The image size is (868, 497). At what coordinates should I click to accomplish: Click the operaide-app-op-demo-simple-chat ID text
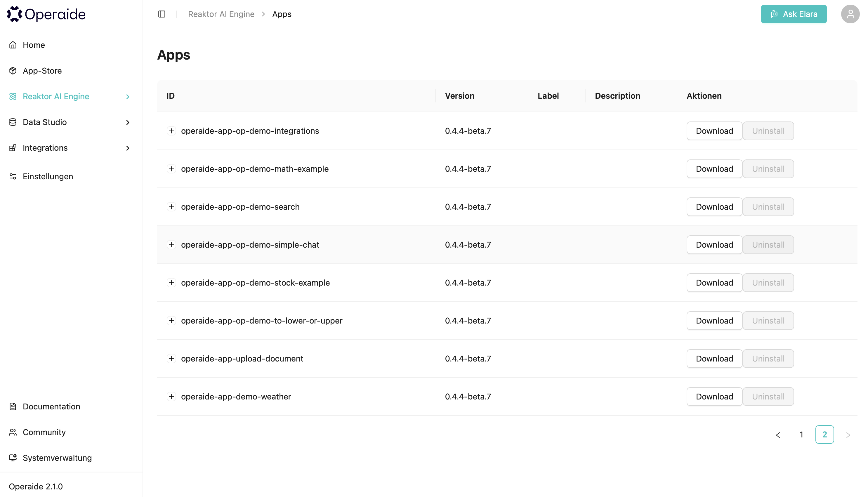coord(250,245)
